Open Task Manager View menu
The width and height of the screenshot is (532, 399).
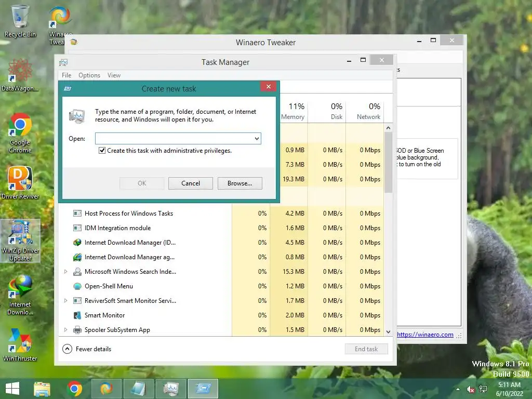point(114,75)
